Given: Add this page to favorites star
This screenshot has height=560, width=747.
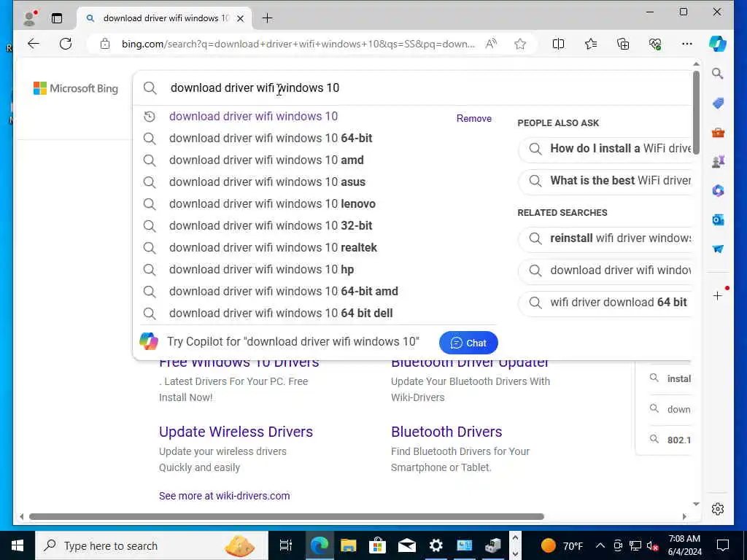Looking at the screenshot, I should (519, 44).
